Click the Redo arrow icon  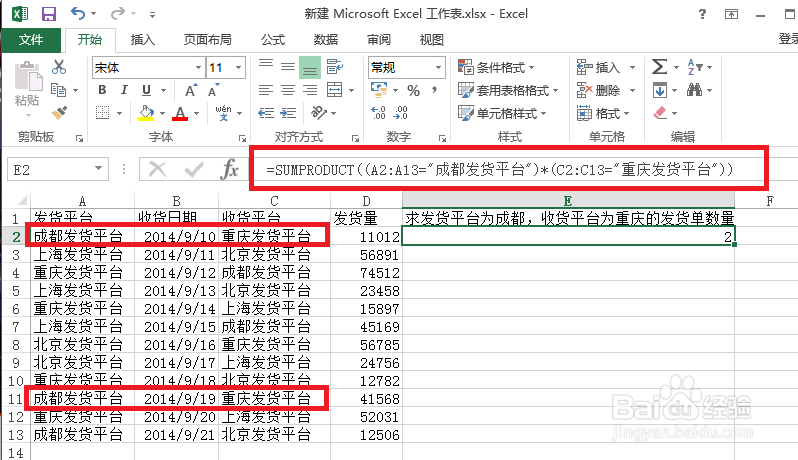118,13
